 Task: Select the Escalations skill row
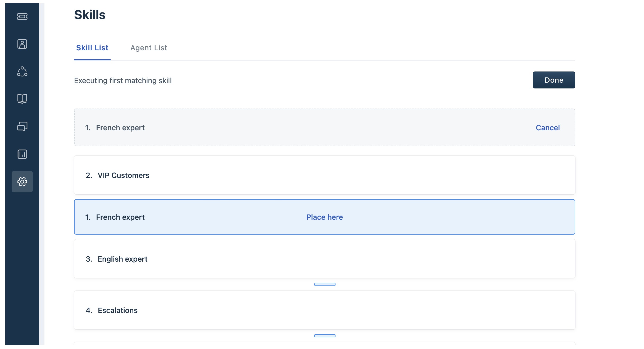(x=324, y=310)
